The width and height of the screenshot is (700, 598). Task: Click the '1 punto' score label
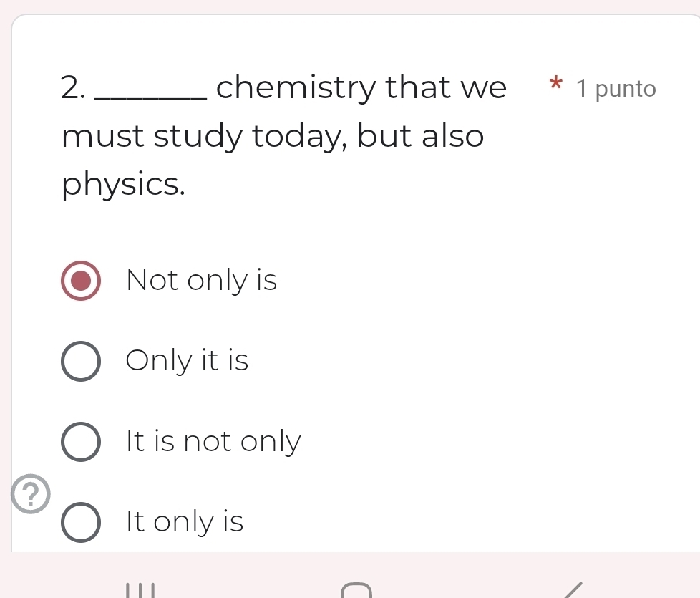616,89
